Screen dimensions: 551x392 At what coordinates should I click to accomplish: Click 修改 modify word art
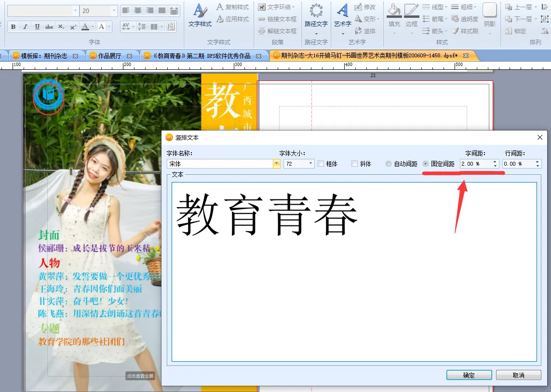coord(365,7)
